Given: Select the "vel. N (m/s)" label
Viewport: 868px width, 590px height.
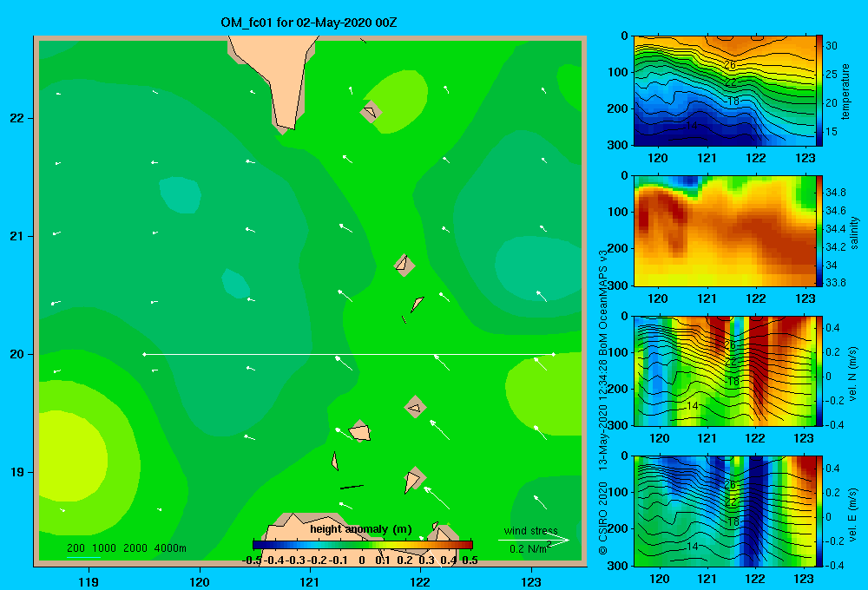Looking at the screenshot, I should click(x=852, y=374).
